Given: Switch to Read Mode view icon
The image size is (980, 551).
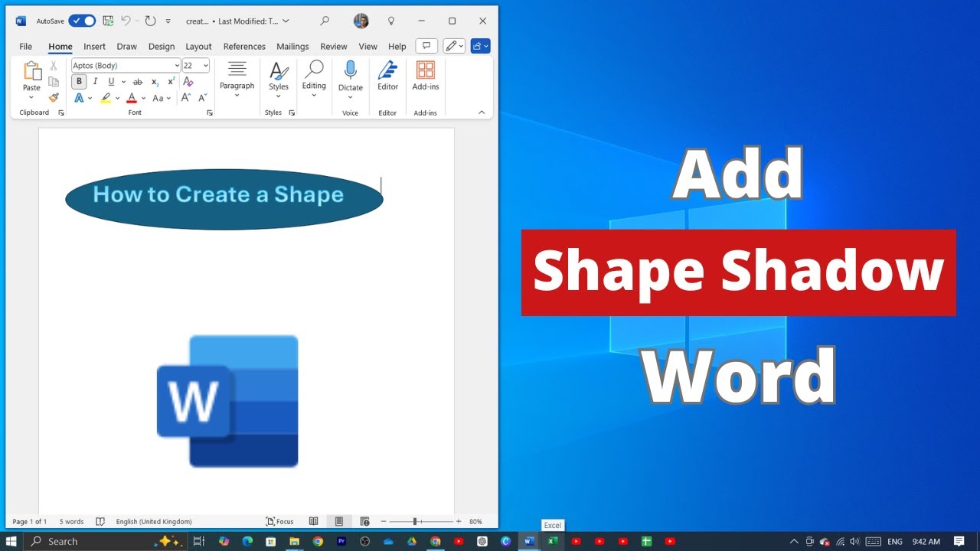Looking at the screenshot, I should click(x=313, y=521).
